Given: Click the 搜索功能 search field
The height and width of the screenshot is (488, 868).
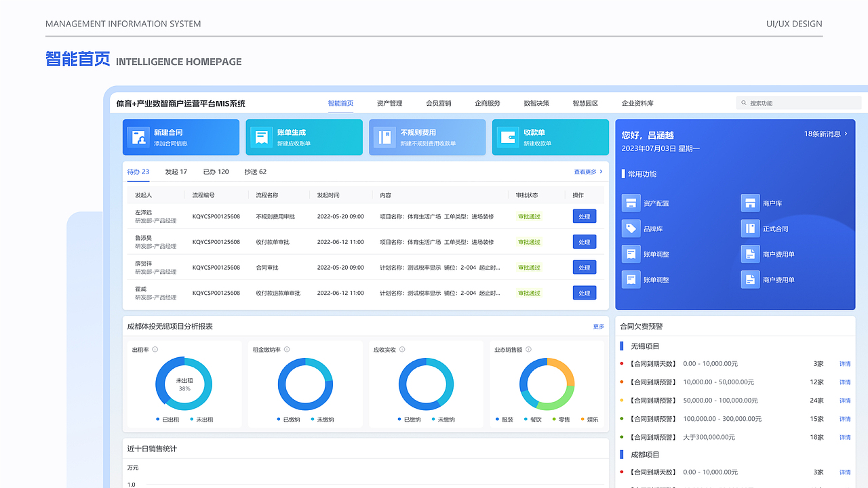Looking at the screenshot, I should [x=799, y=103].
